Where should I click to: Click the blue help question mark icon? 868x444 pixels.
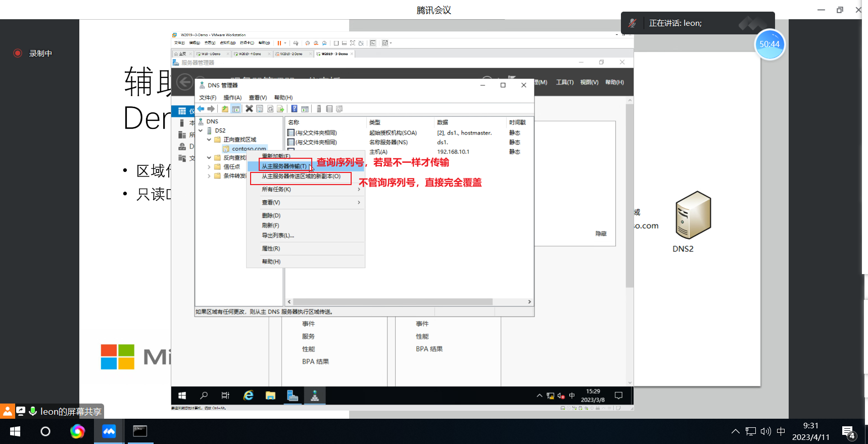294,109
